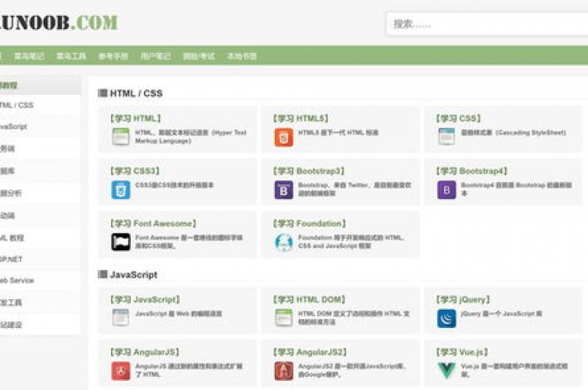The image size is (588, 390).
Task: Click the JavaScript section heading
Action: click(x=133, y=275)
